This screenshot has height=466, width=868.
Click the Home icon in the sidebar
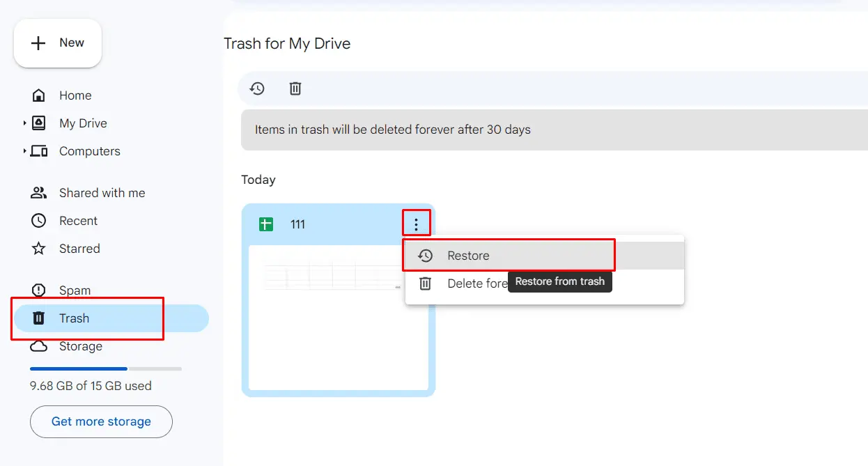(38, 95)
